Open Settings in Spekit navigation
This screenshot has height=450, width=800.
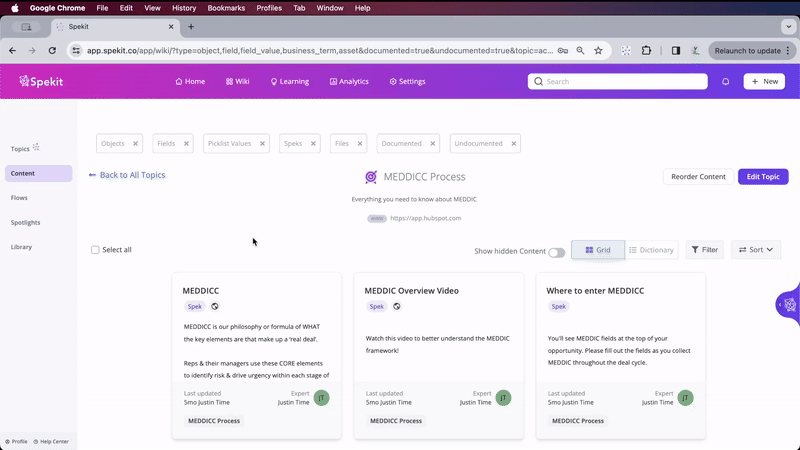[407, 82]
